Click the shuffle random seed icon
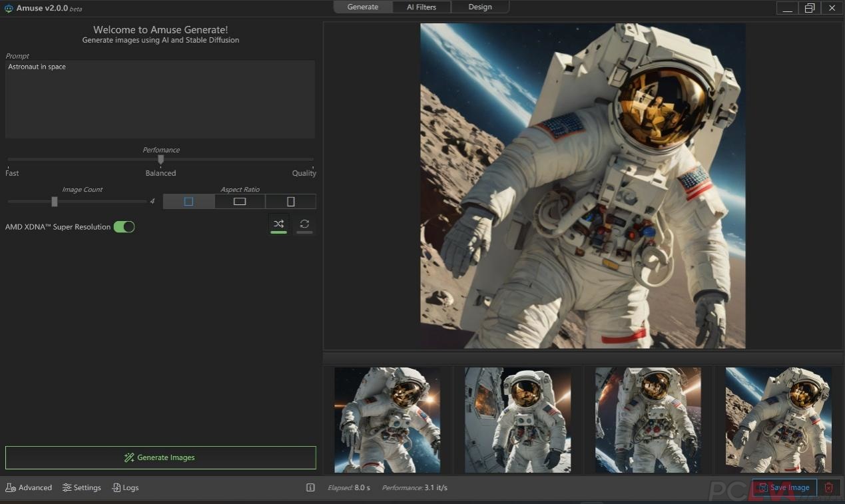 pyautogui.click(x=278, y=224)
